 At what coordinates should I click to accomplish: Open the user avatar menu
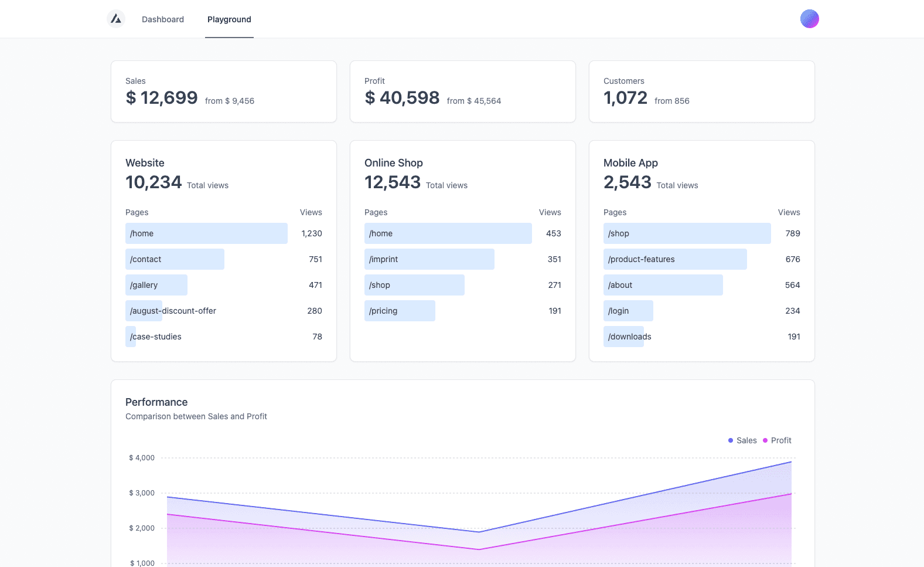click(809, 19)
